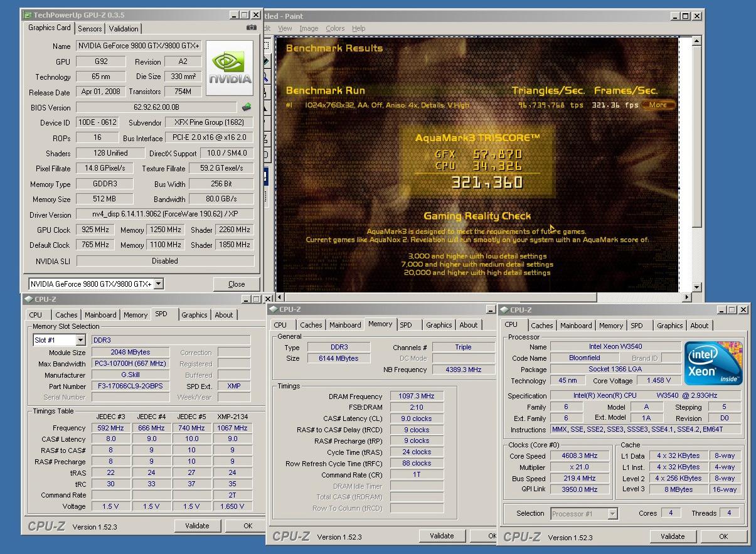Click Validate in the Memory CPU-Z window

442,536
